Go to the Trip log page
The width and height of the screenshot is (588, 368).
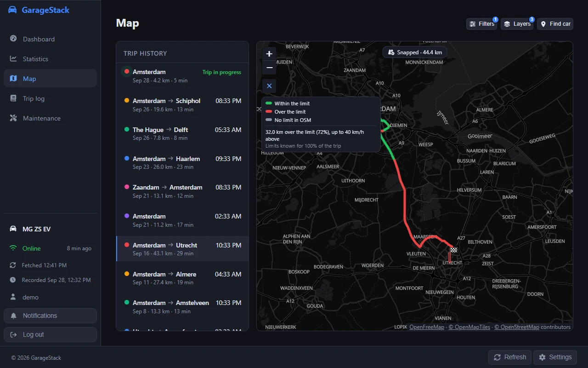click(x=50, y=98)
